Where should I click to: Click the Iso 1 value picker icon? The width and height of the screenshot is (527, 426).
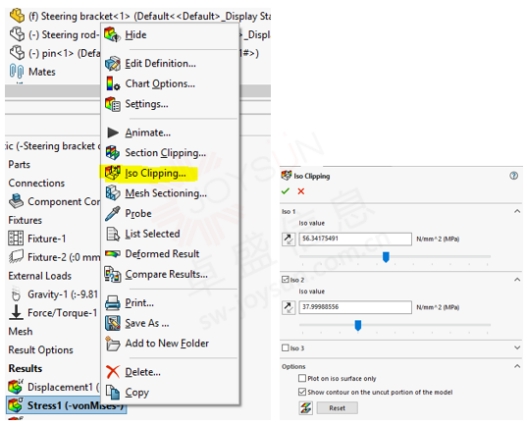coord(288,239)
